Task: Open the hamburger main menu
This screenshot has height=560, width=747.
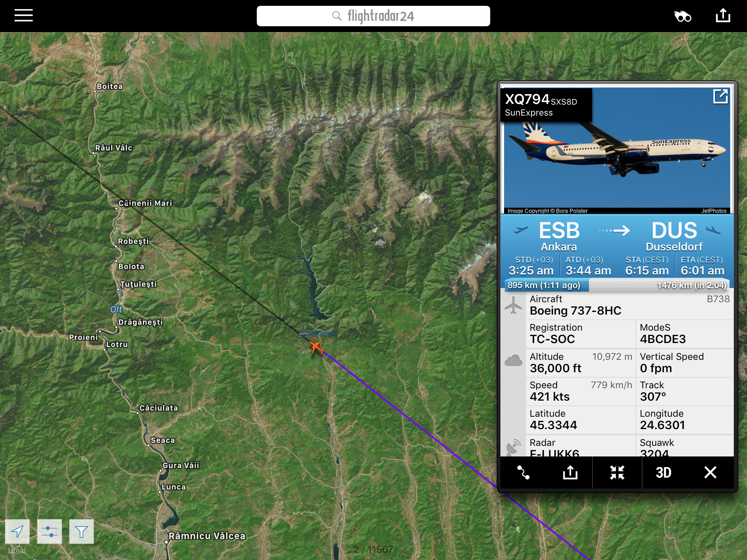Action: click(x=24, y=16)
